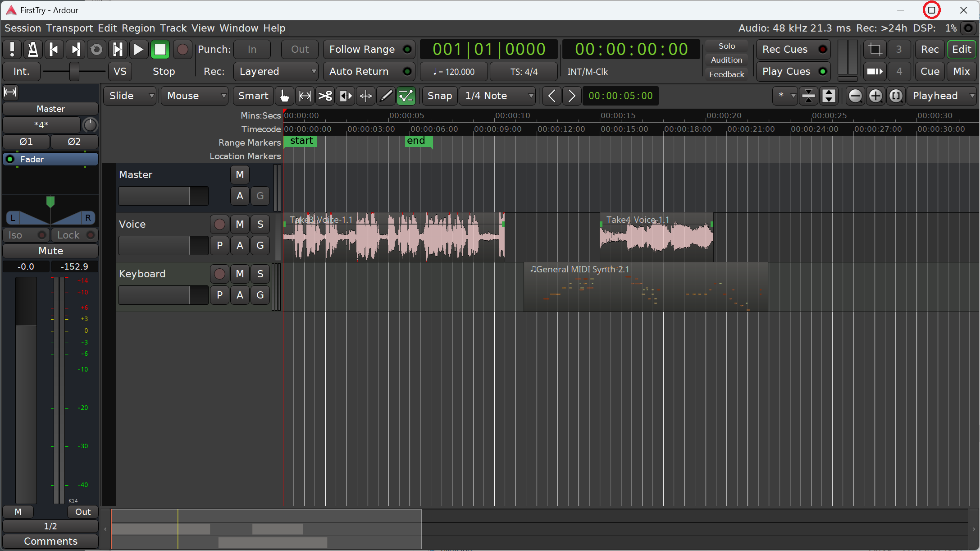Screen dimensions: 980x551
Task: Expand the Layered record mode dropdown
Action: pyautogui.click(x=276, y=71)
